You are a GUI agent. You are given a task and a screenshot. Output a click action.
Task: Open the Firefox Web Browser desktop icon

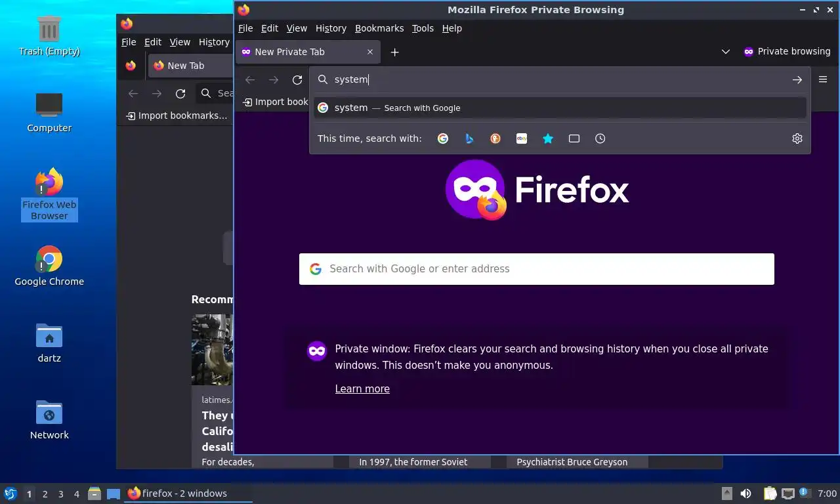point(49,194)
